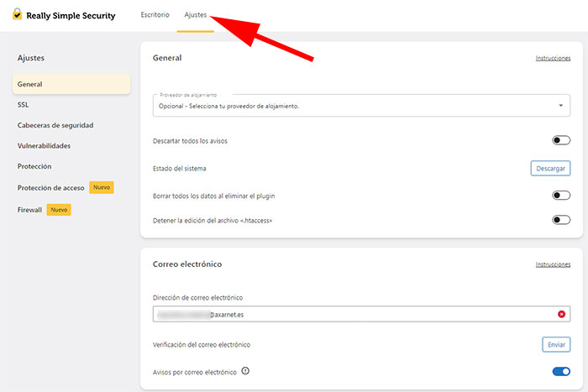
Task: Select General in the settings sidebar
Action: pyautogui.click(x=71, y=84)
